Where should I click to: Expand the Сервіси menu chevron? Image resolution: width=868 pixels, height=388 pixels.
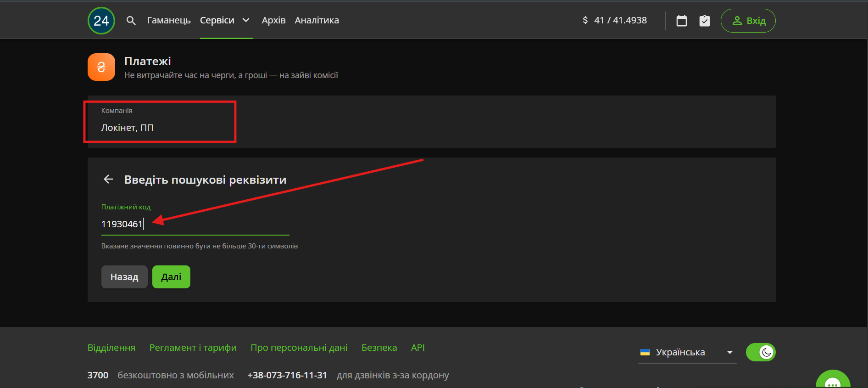246,20
